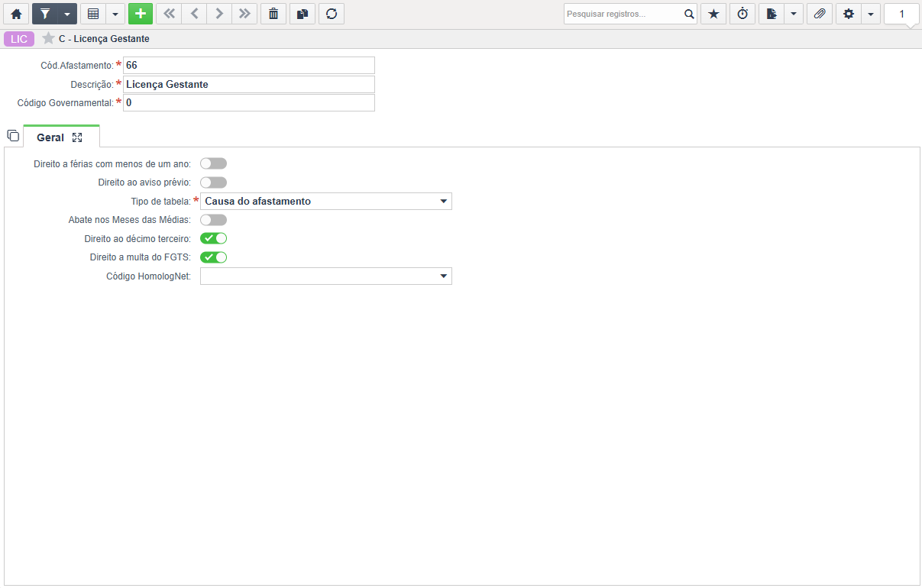Click the LIC badge label

(x=19, y=39)
